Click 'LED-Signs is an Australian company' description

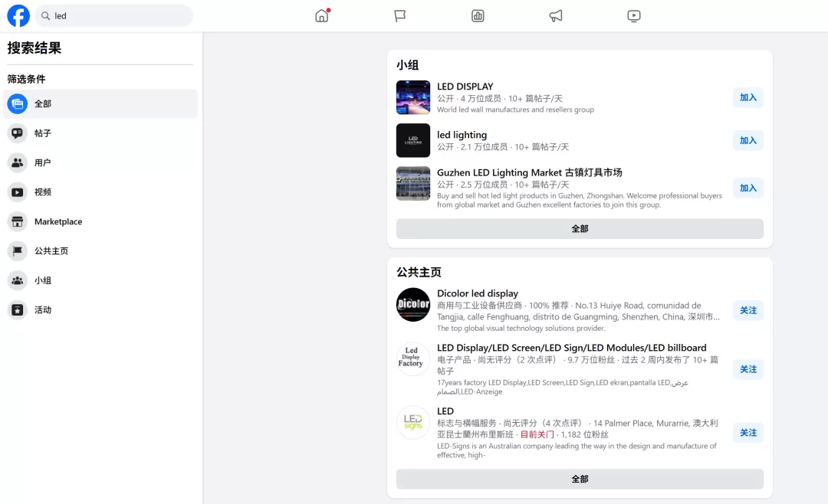577,450
